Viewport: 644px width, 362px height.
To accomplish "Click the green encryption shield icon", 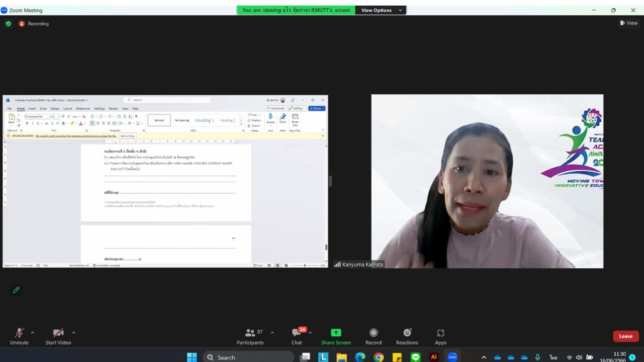I will (x=8, y=23).
